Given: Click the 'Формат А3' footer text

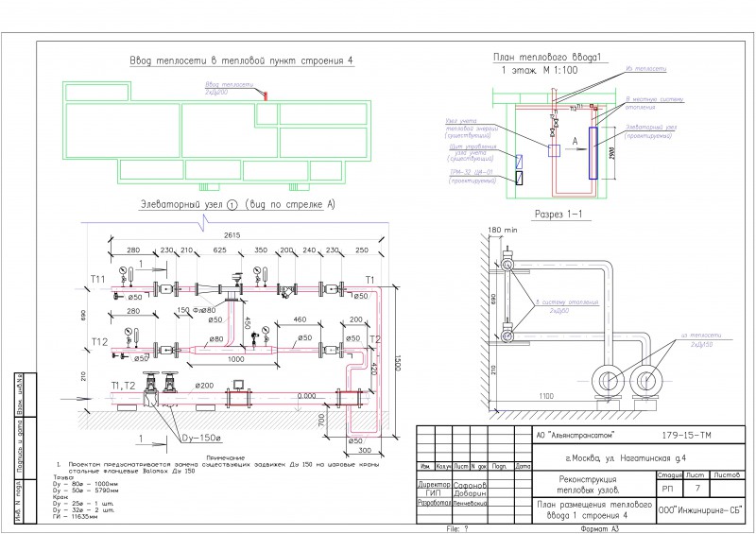Looking at the screenshot, I should coord(599,529).
